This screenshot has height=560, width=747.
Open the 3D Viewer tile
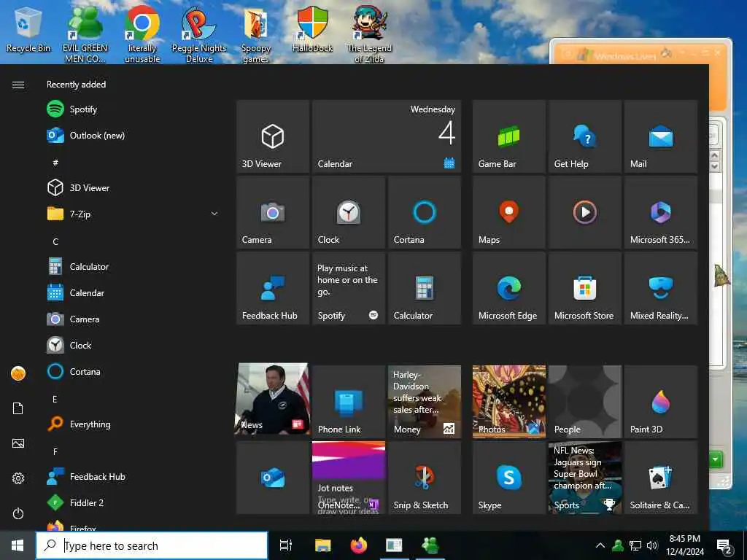(273, 136)
